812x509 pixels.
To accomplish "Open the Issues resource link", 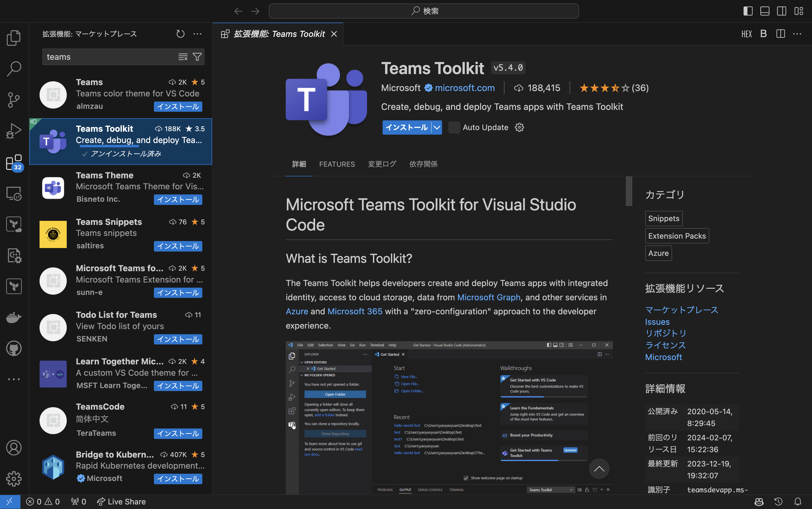I will pyautogui.click(x=657, y=322).
